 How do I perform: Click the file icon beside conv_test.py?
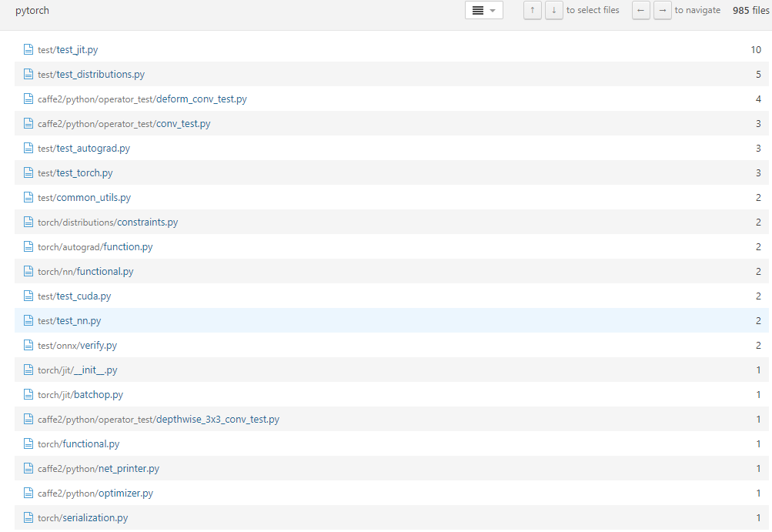28,123
